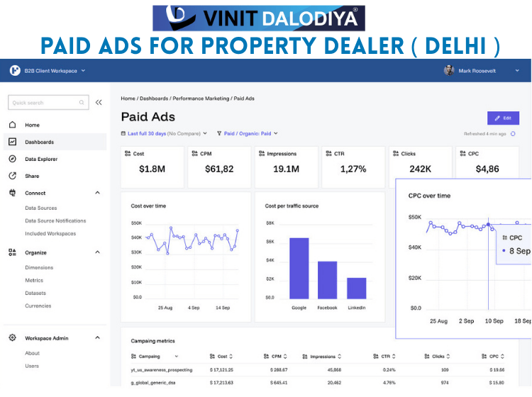Collapse sidebar with double-chevron icon
Viewport: 532px width, 397px height.
click(x=99, y=103)
